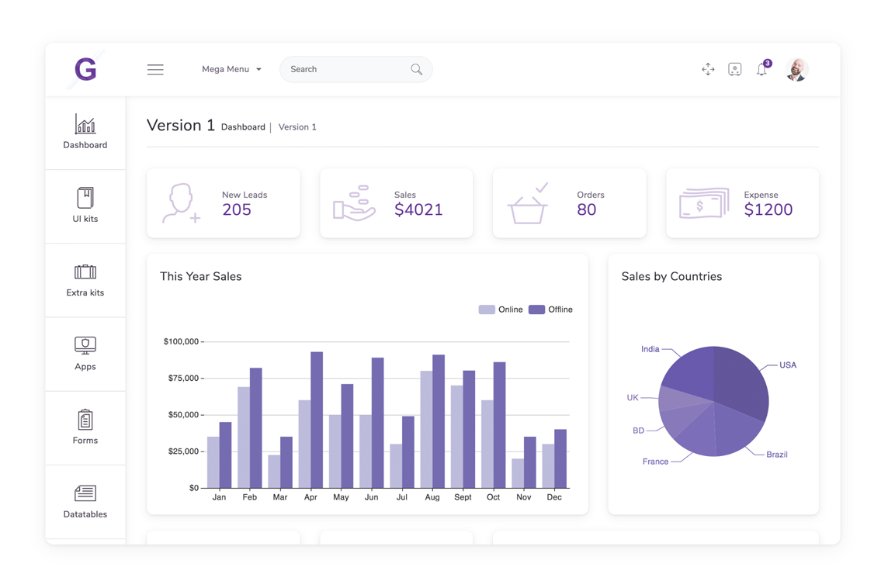Click the Sales by Countries title
The height and width of the screenshot is (588, 888).
[x=671, y=276]
